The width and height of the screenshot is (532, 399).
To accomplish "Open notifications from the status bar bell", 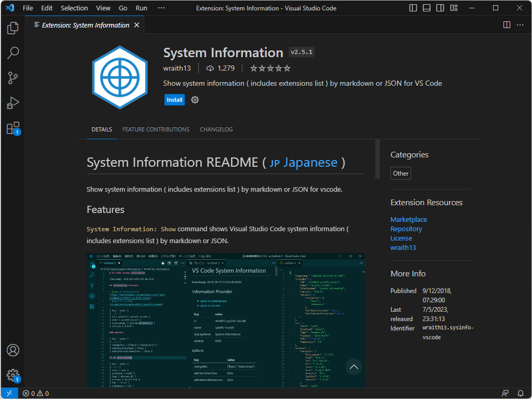I will click(x=520, y=393).
